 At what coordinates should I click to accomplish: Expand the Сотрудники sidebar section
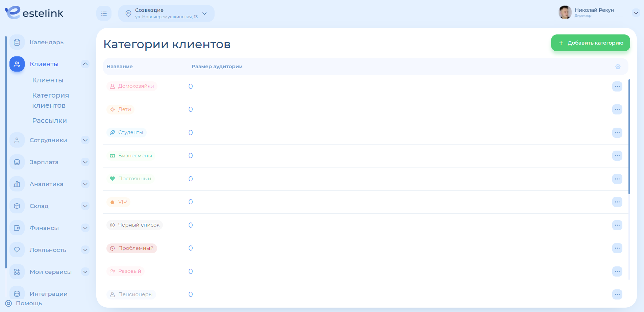[x=85, y=140]
